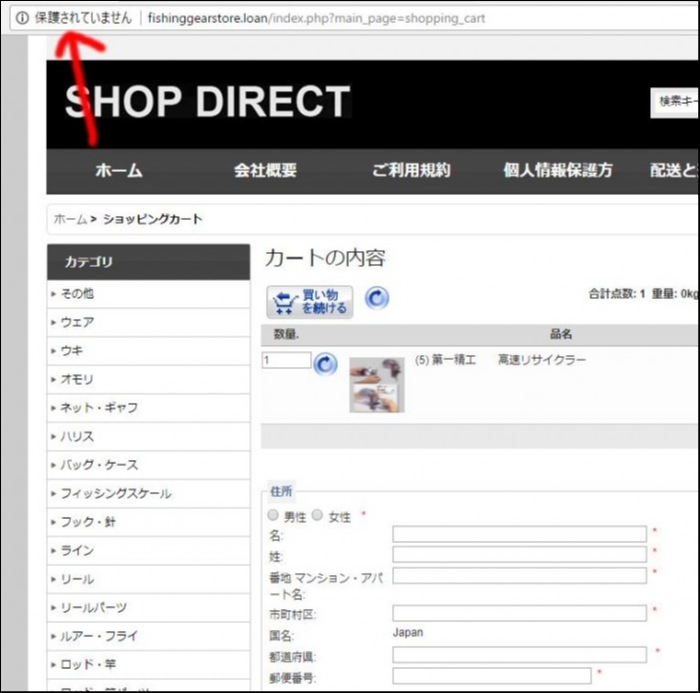Select the 男性 radio button
700x693 pixels.
coord(273,516)
